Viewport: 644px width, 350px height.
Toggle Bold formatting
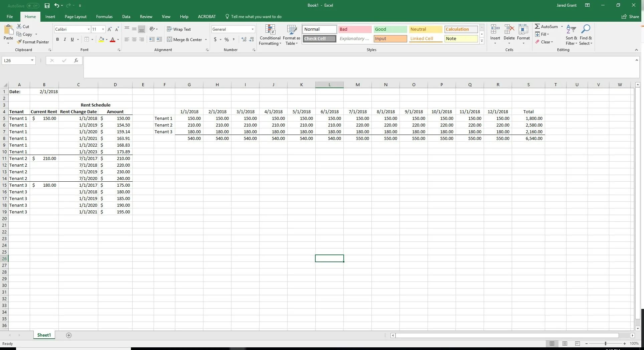57,39
